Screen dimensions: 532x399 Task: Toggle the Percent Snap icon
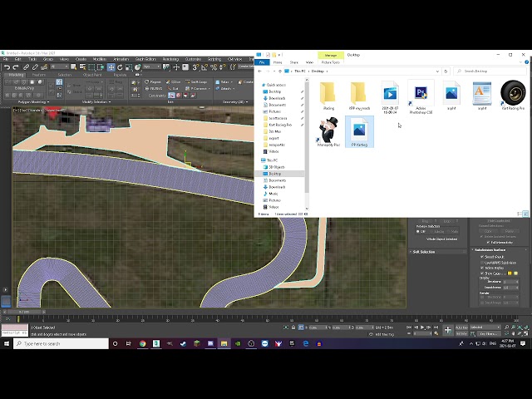(214, 67)
